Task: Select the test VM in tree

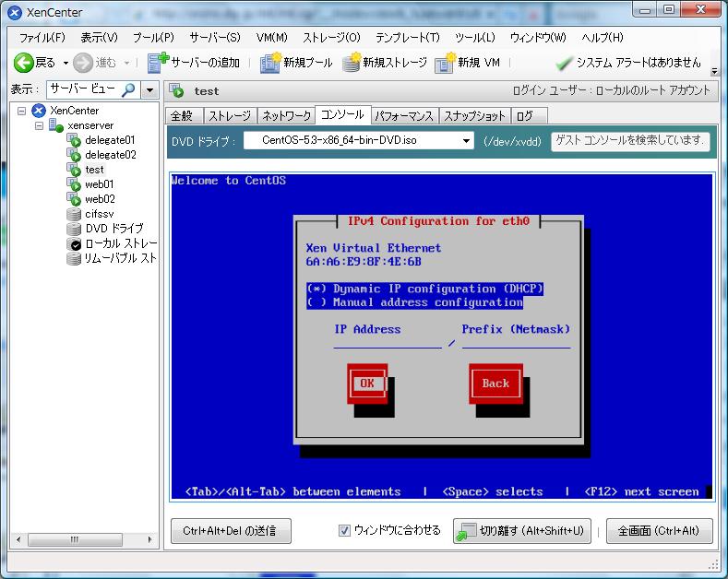Action: [95, 170]
